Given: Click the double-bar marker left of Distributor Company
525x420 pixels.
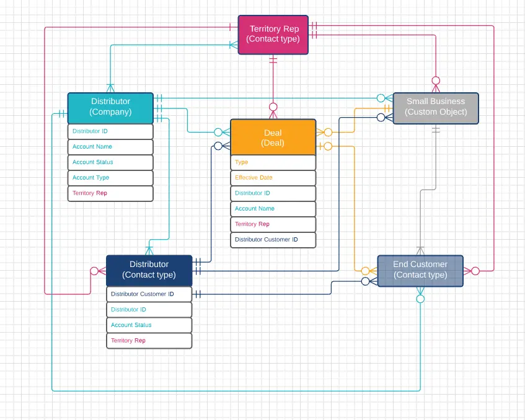Looking at the screenshot, I should point(62,113).
